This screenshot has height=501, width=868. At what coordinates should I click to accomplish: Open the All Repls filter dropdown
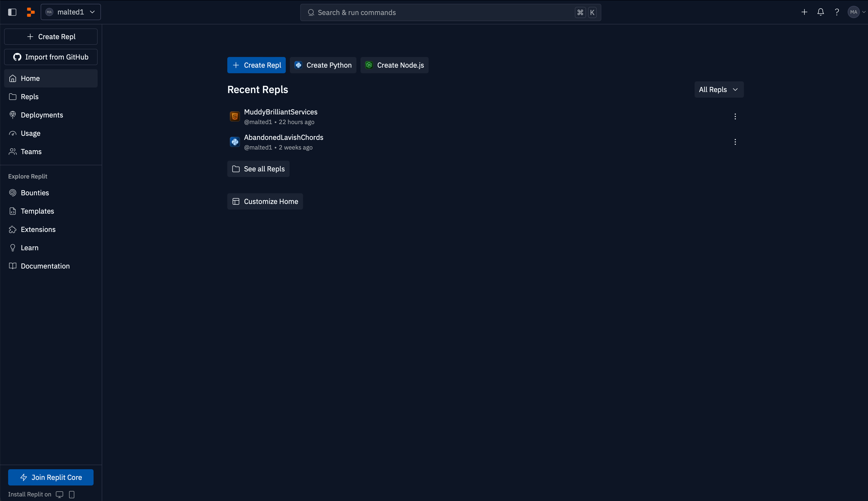pos(719,90)
